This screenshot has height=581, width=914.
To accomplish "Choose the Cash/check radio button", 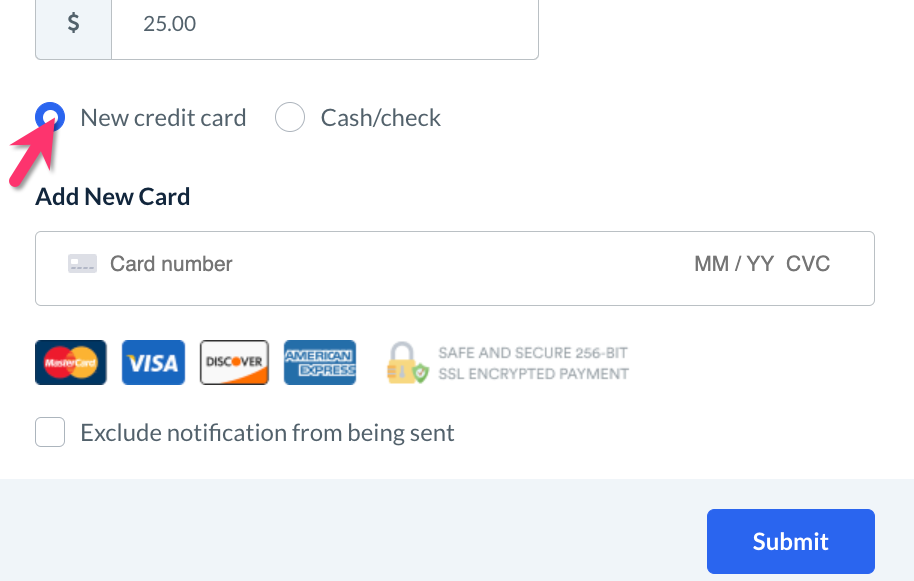I will click(290, 118).
